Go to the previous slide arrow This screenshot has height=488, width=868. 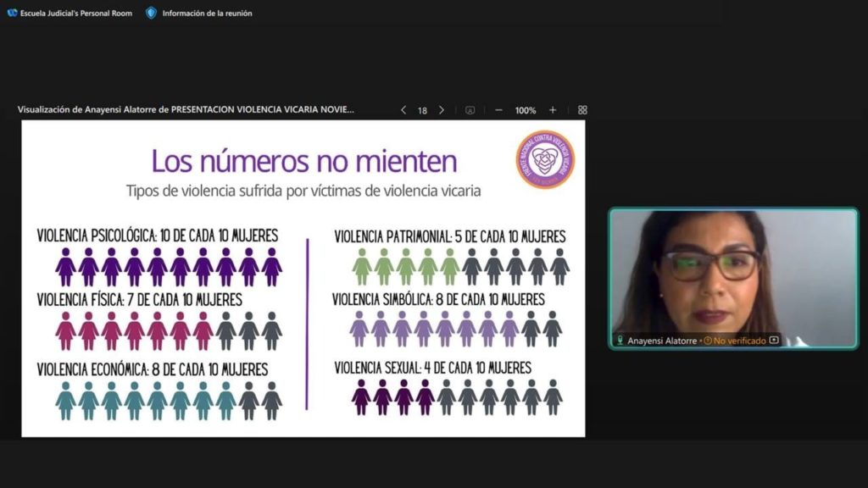tap(403, 110)
